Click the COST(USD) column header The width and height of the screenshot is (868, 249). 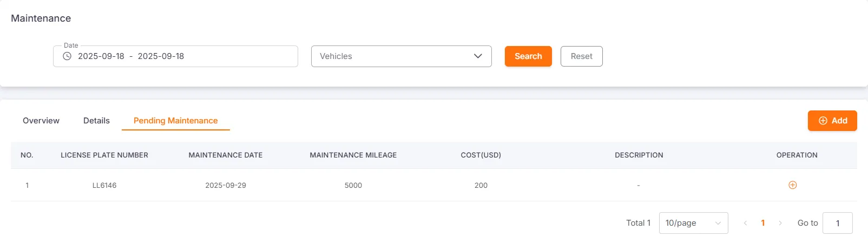click(x=481, y=155)
